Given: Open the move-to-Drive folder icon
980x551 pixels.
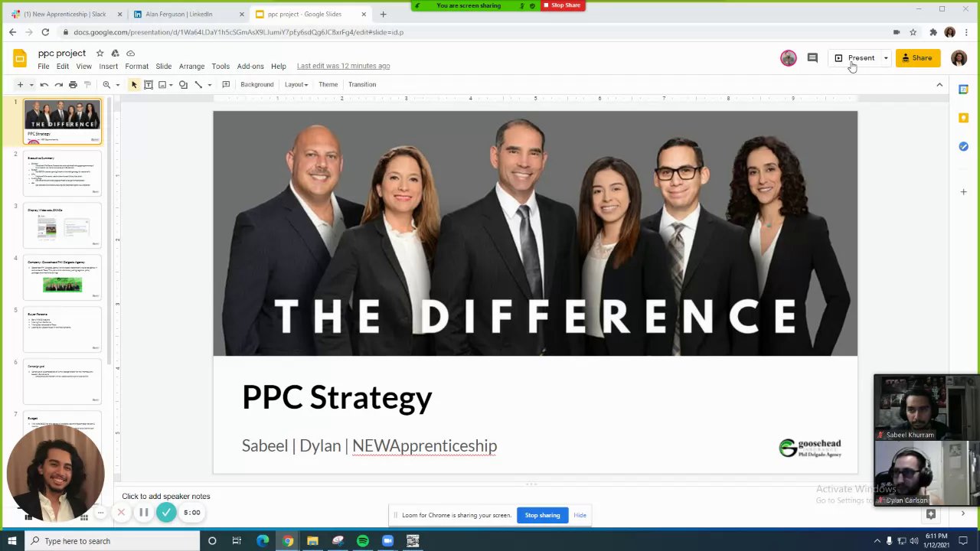Looking at the screenshot, I should [115, 53].
